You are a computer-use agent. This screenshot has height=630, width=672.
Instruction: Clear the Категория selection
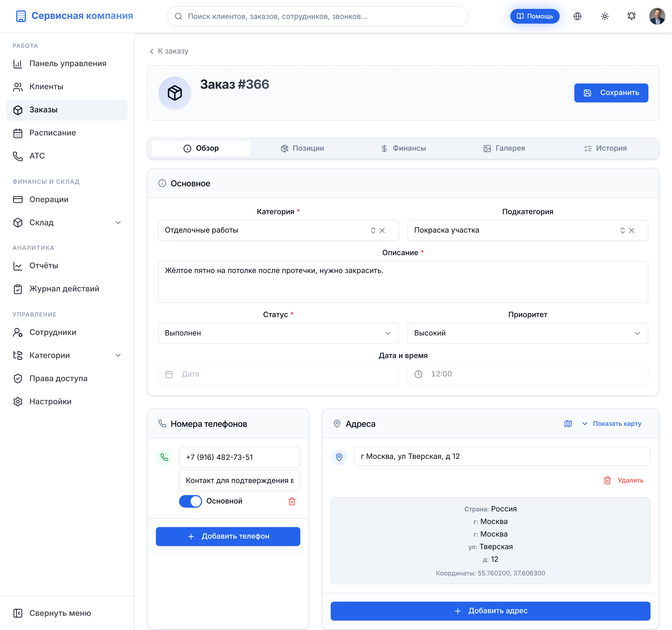pos(382,230)
